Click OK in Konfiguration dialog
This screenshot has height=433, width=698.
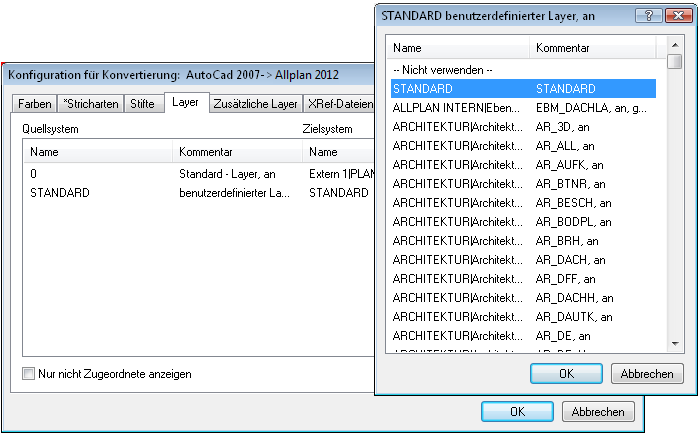[517, 412]
